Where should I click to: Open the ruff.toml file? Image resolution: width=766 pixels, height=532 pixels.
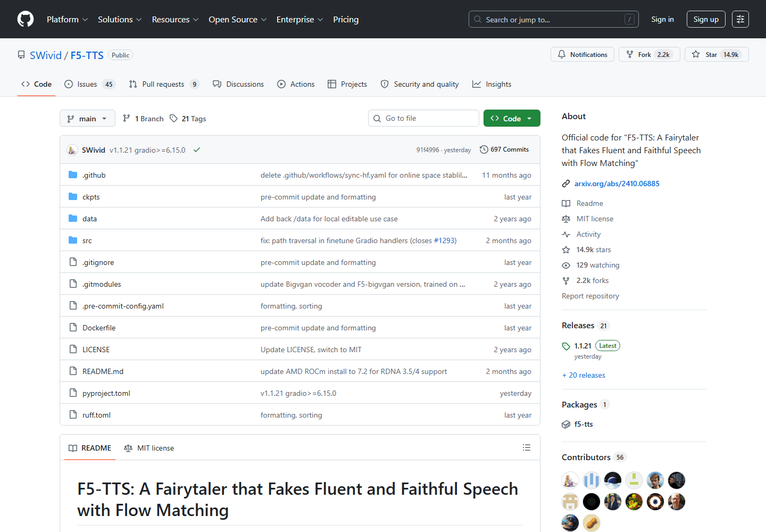tap(96, 415)
